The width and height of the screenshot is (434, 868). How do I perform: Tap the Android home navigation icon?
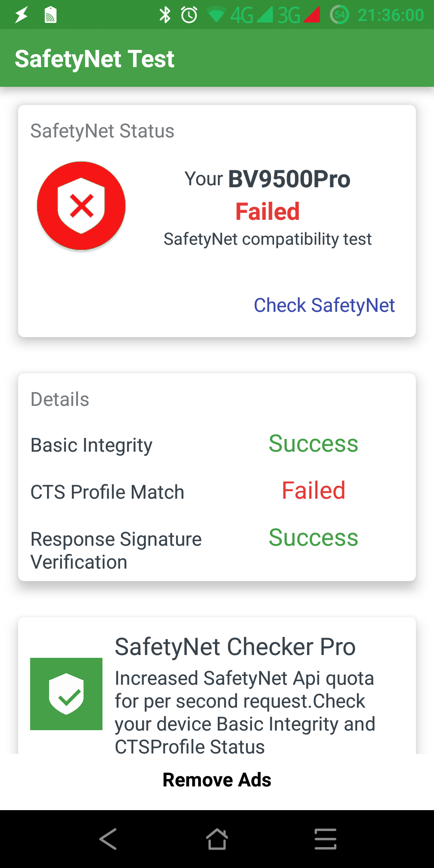coord(217,839)
